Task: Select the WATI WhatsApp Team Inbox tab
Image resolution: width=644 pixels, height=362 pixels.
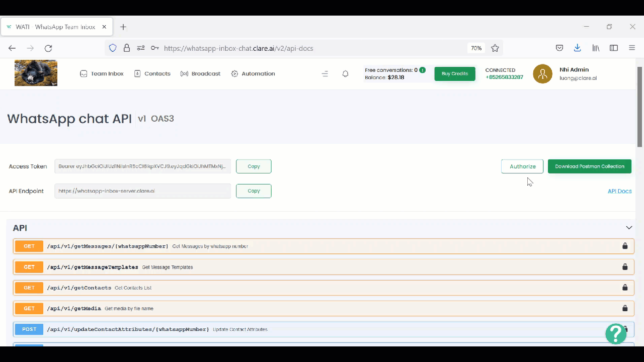Action: pyautogui.click(x=56, y=27)
